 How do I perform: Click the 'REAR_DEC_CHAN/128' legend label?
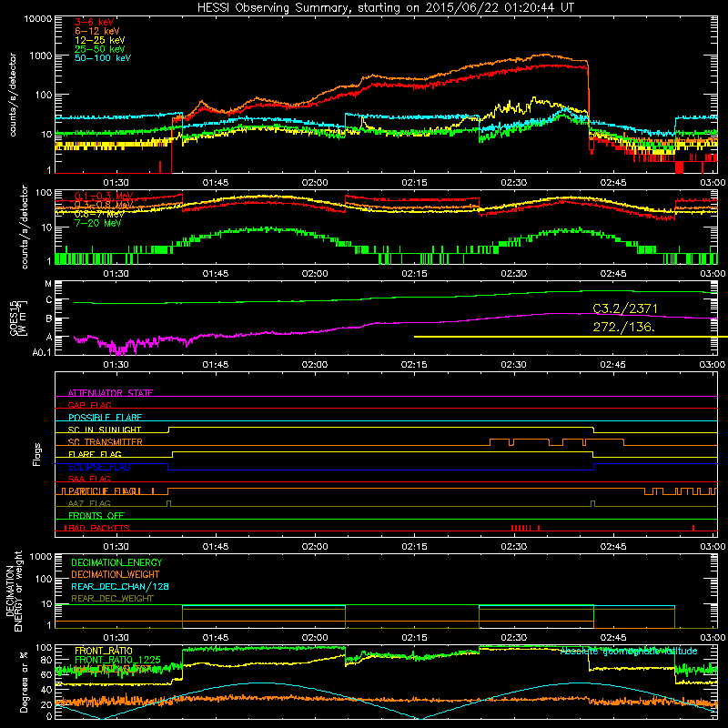point(120,586)
